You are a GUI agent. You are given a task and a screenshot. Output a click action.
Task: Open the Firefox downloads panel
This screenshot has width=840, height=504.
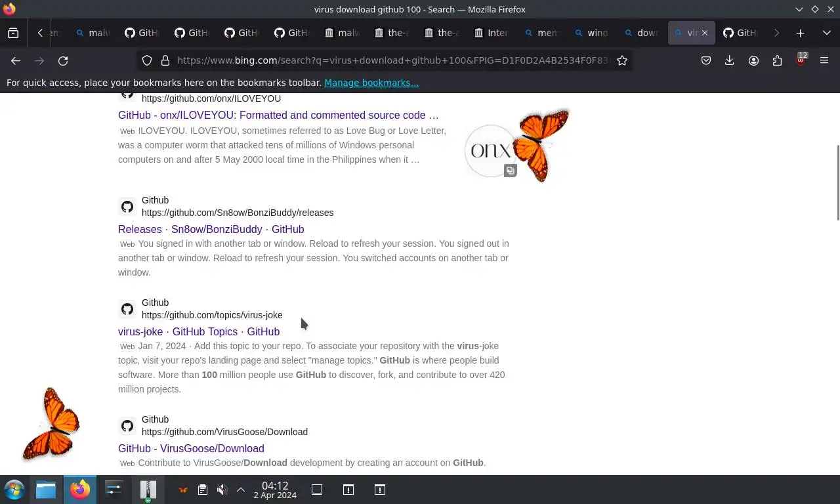click(729, 60)
